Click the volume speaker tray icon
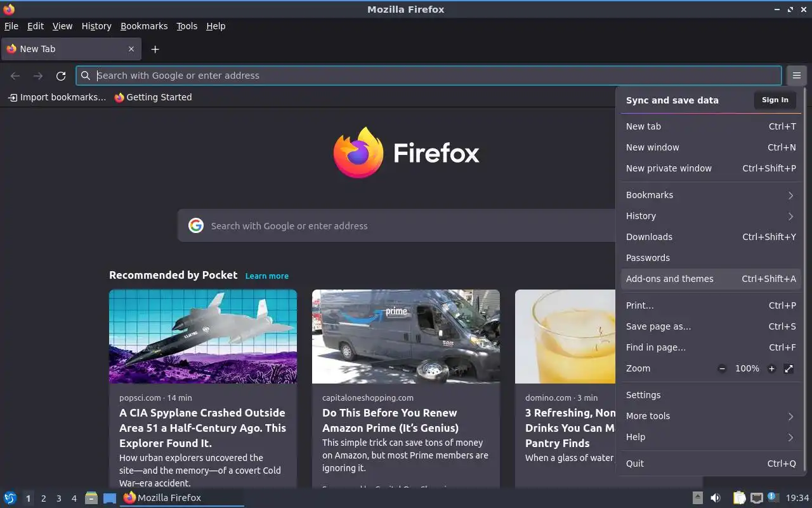This screenshot has height=508, width=812. click(x=715, y=498)
